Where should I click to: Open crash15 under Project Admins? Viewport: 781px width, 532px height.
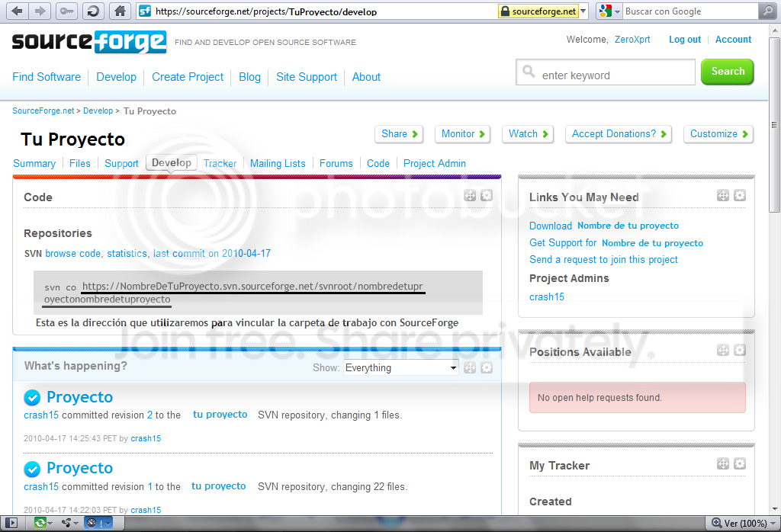coord(546,297)
